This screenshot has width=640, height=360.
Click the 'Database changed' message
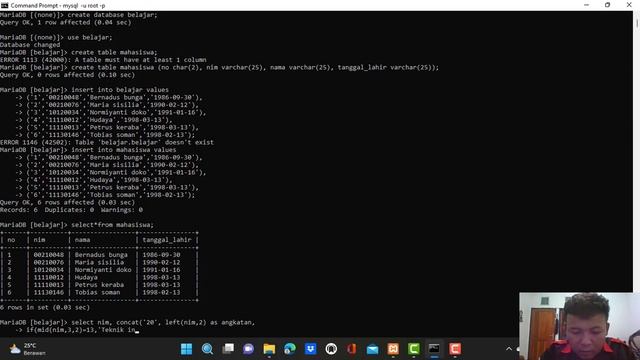(30, 45)
